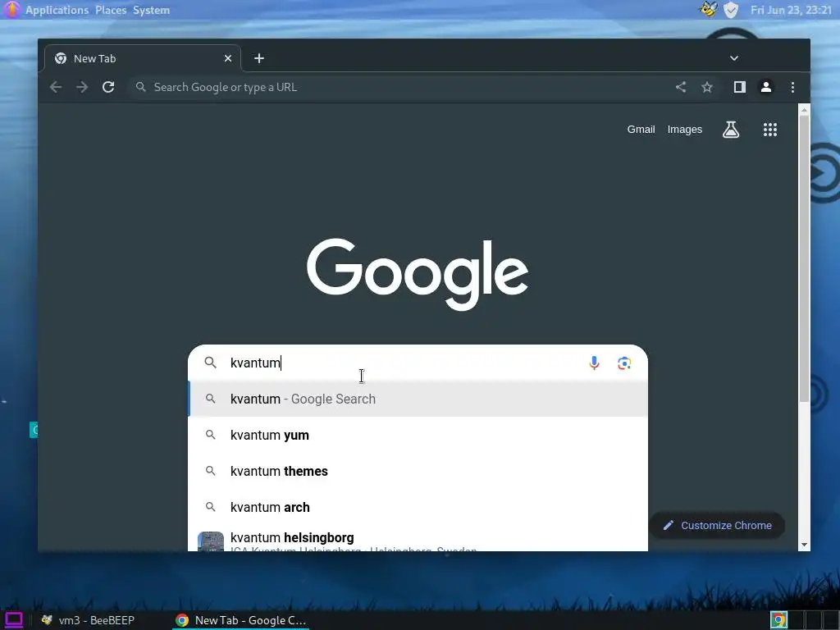
Task: Click the Chrome workspace icon bottom right
Action: [779, 620]
